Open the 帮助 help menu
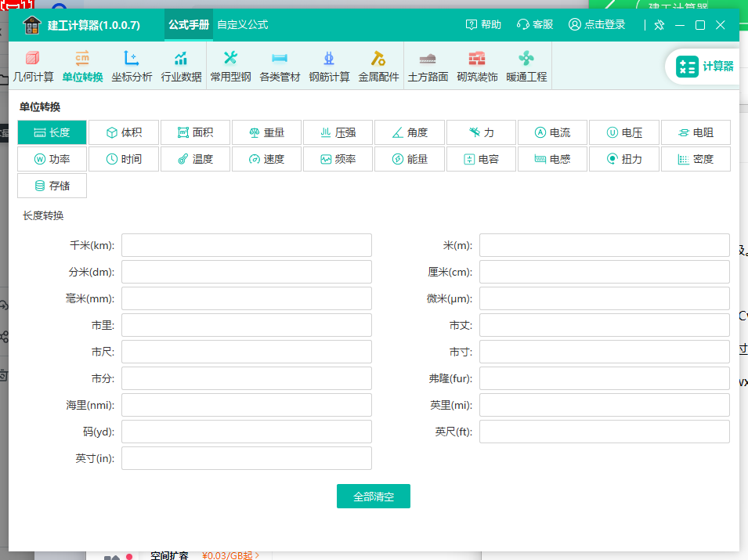Screen dimensions: 748x560 (x=483, y=24)
